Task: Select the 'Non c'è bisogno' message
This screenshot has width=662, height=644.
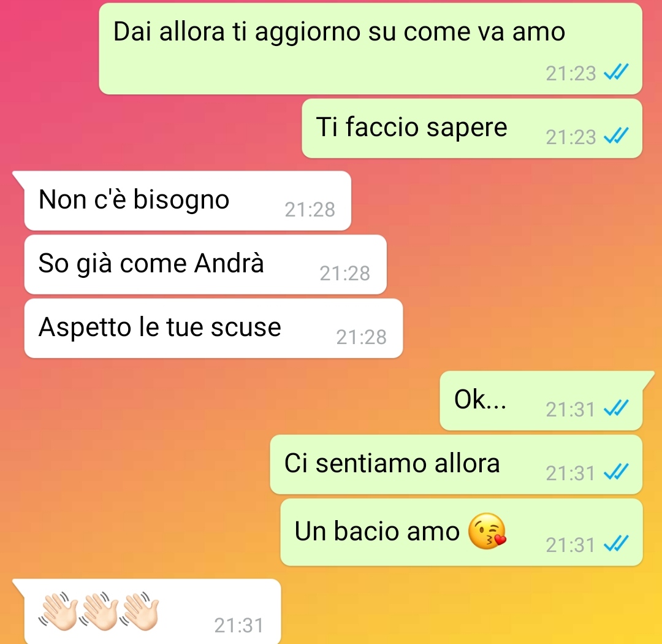Action: coord(188,201)
